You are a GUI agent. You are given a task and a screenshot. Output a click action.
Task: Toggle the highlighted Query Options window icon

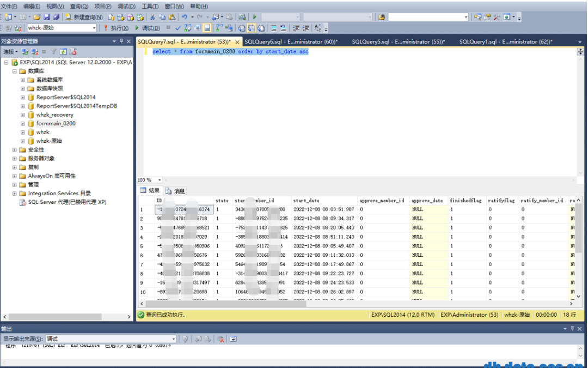click(x=207, y=28)
